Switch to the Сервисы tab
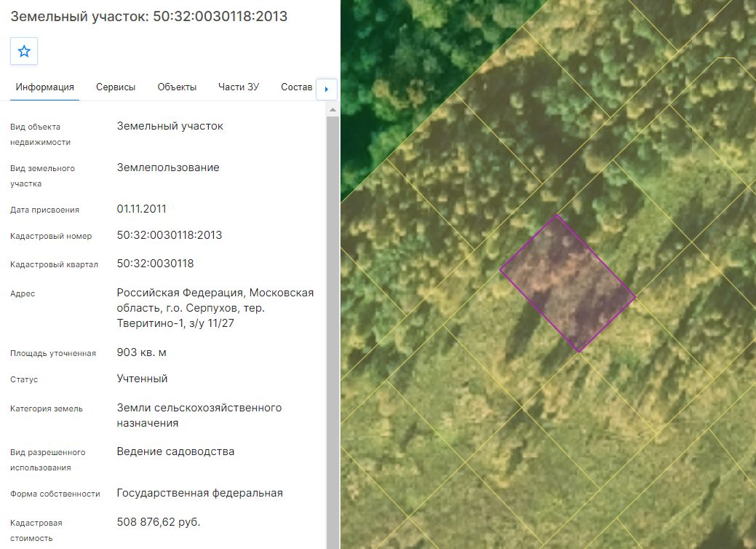This screenshot has height=549, width=756. click(116, 87)
